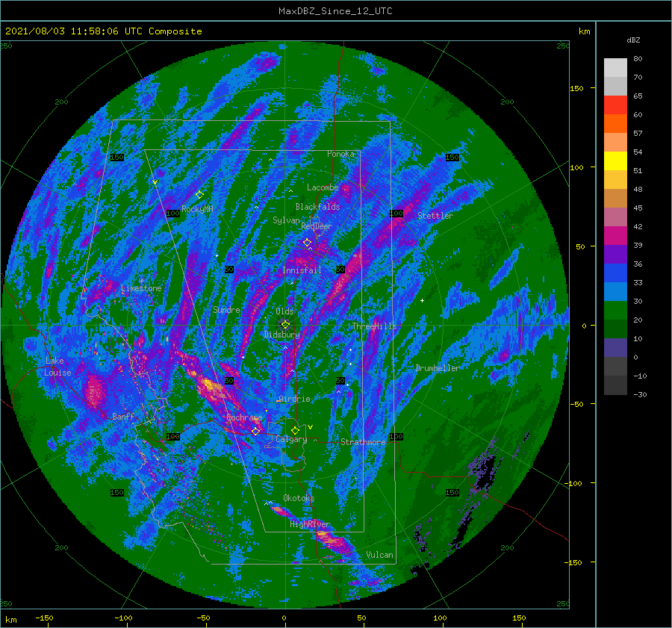This screenshot has width=672, height=628.
Task: Click the -150 tick on the bottom axis
Action: [x=44, y=618]
